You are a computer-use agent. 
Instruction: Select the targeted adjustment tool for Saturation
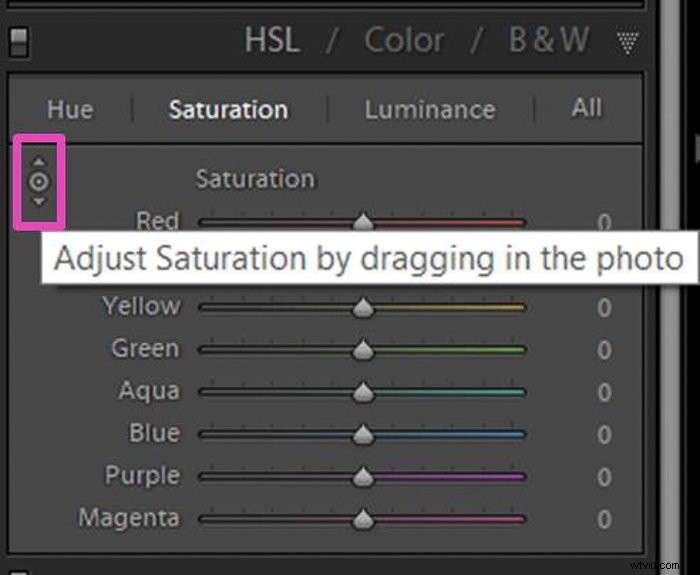(39, 182)
